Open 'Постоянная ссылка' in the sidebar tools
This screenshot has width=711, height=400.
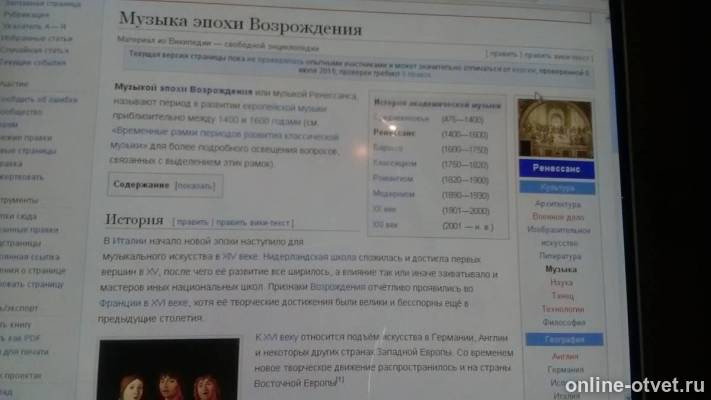coord(29,257)
